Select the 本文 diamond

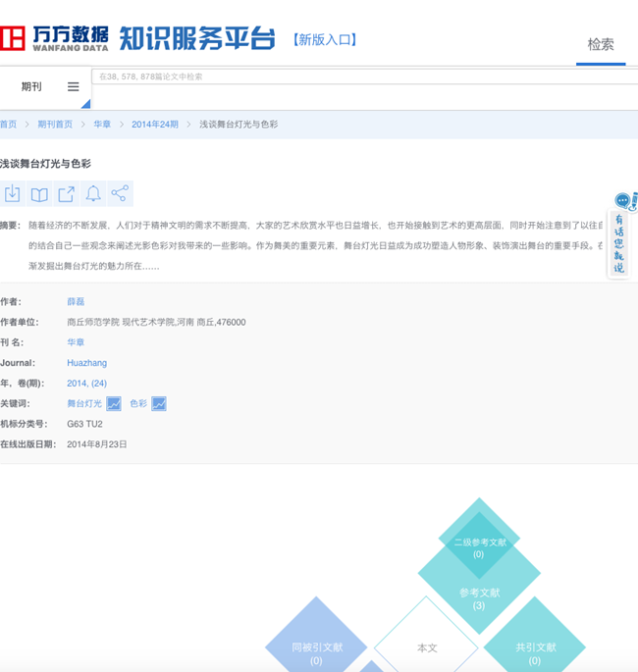coord(427,647)
